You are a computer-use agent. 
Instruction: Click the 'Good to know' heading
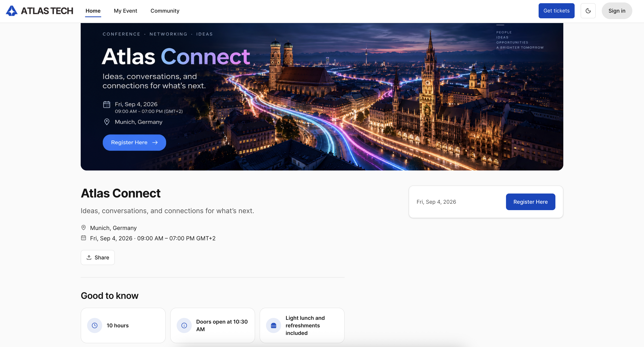point(110,296)
